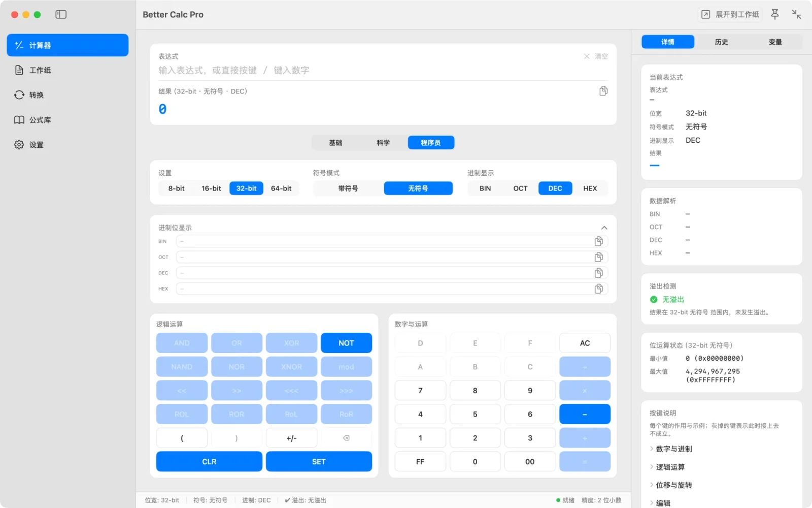Click the pin window icon

[x=775, y=14]
